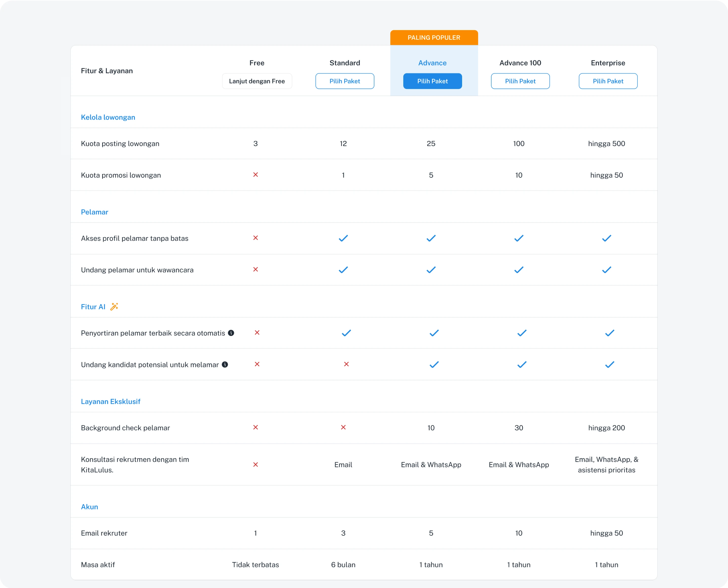
Task: Click Standard checkmark for Akses profil pelamar
Action: coord(343,238)
